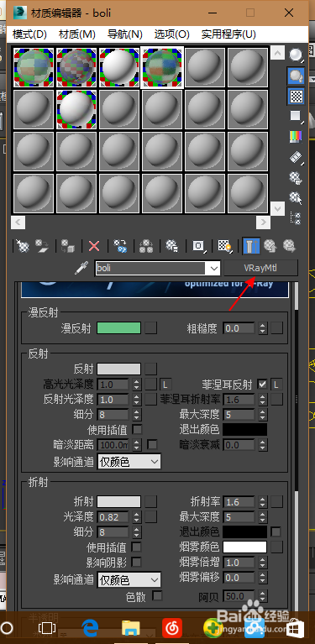Click the 折射率 spinner arrows
The width and height of the screenshot is (315, 644).
pyautogui.click(x=263, y=502)
